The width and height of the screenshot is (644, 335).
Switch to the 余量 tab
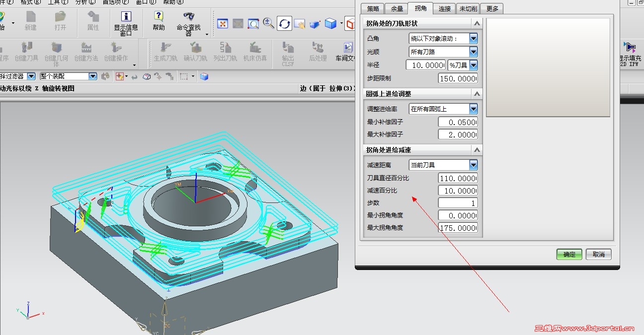pyautogui.click(x=397, y=8)
